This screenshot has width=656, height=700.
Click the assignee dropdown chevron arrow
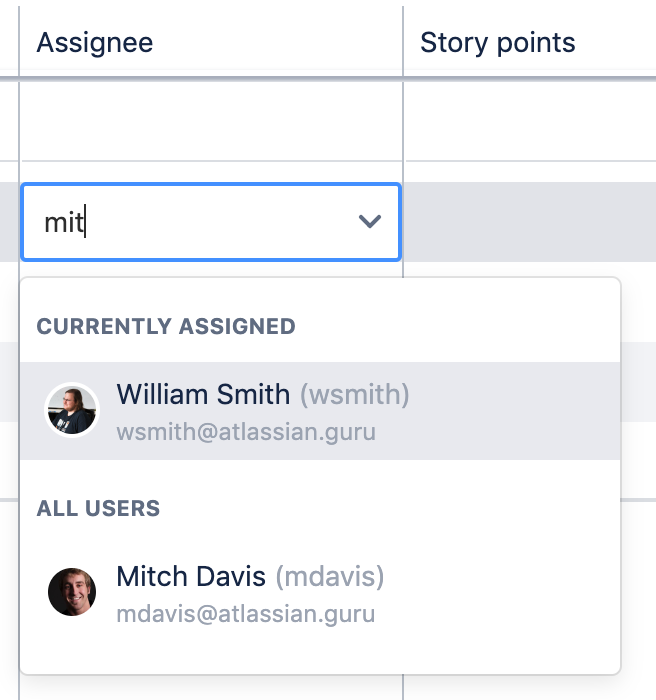(x=370, y=221)
